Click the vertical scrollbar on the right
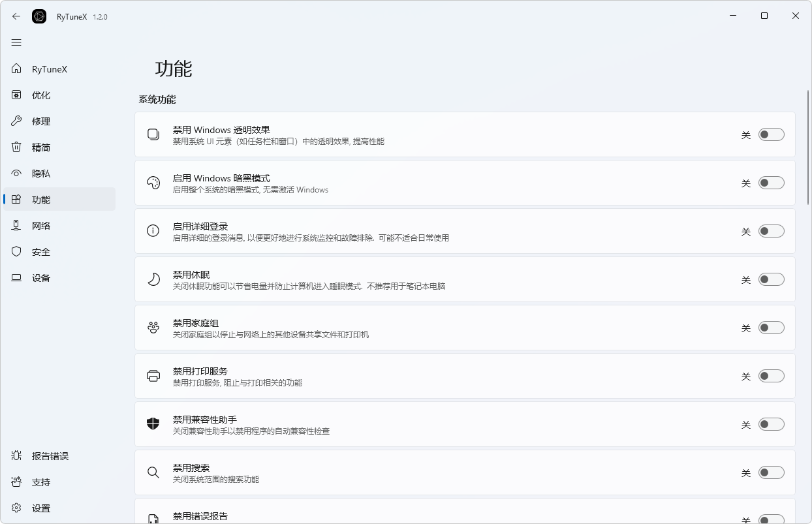 point(807,131)
